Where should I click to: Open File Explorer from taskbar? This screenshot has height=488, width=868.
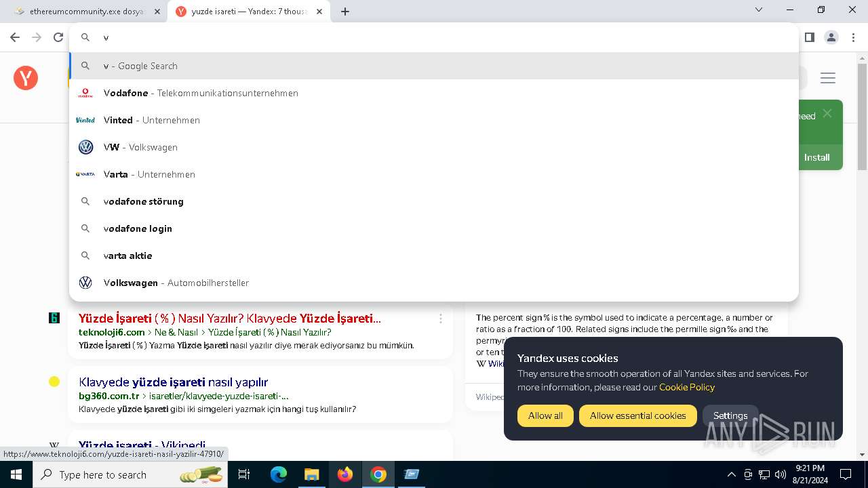click(x=311, y=474)
